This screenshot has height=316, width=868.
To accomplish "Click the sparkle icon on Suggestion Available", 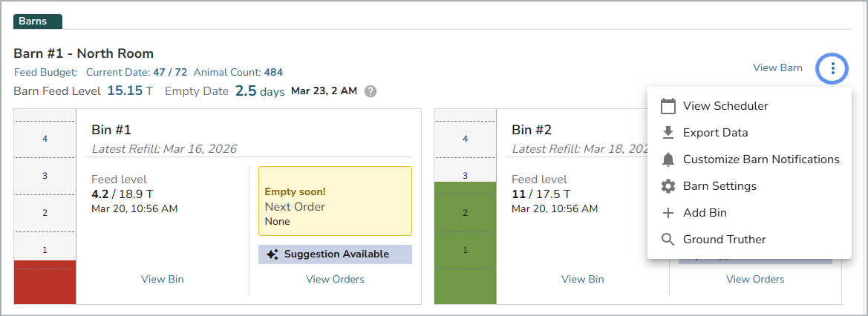I will (273, 254).
